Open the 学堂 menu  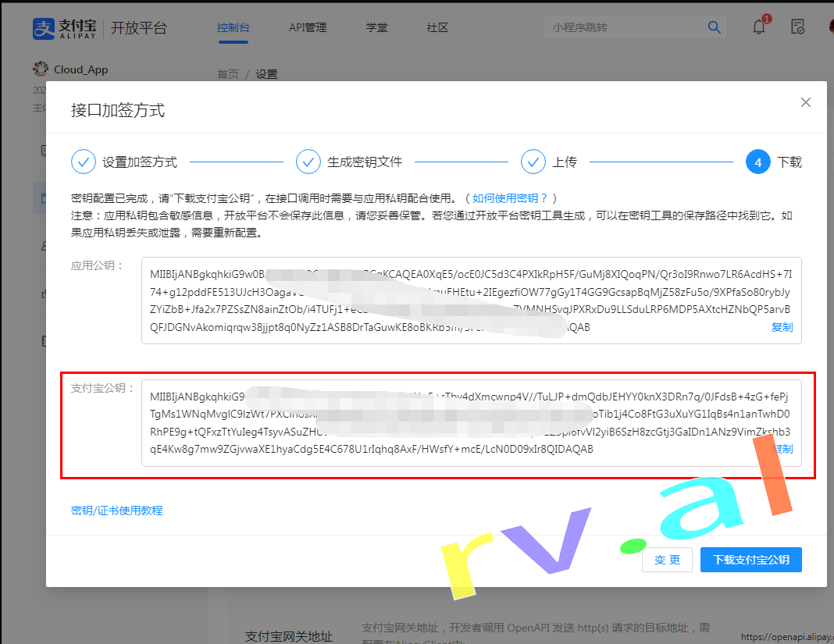click(376, 27)
